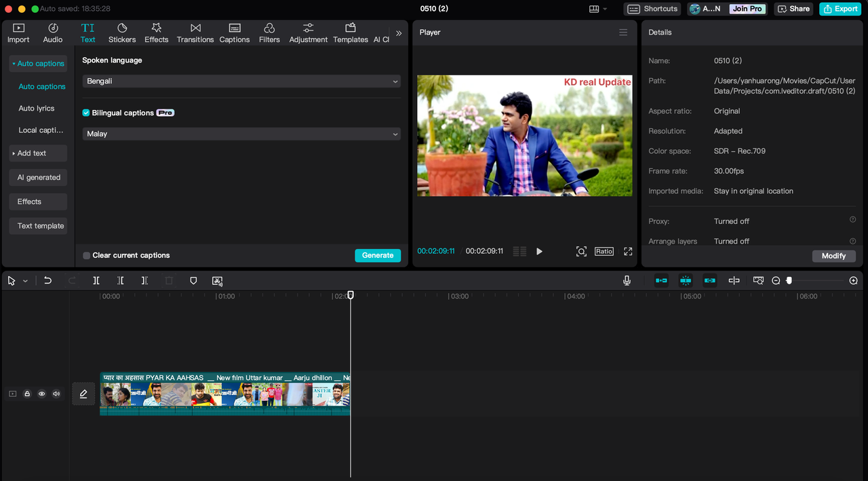The width and height of the screenshot is (868, 481).
Task: Toggle the main track magnet
Action: tap(661, 280)
